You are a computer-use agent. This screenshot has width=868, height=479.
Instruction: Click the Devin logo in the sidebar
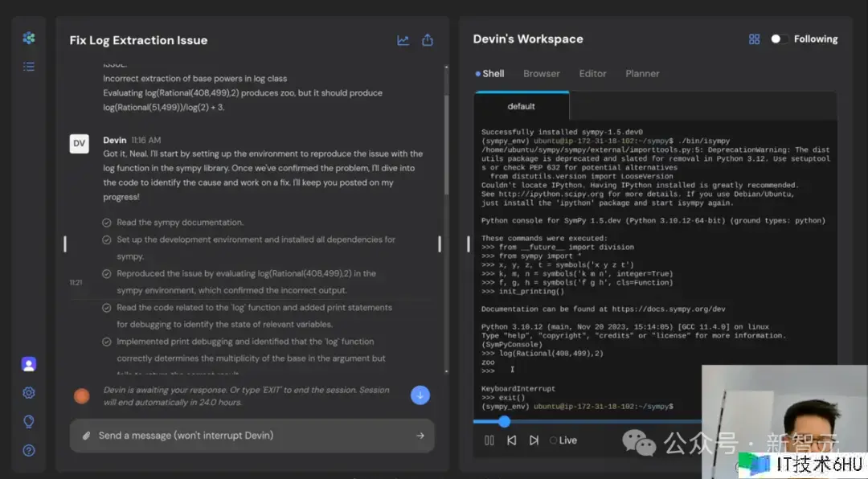(x=29, y=38)
